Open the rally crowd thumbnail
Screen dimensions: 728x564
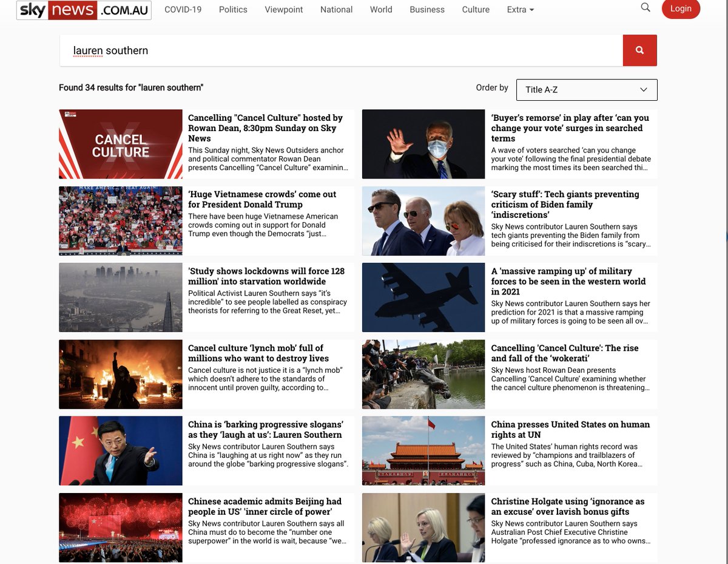121,221
